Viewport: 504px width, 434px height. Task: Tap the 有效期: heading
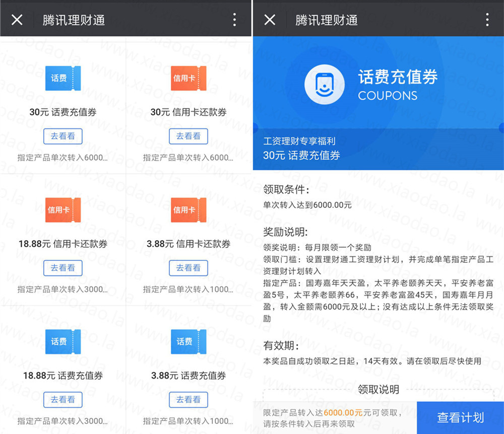pyautogui.click(x=281, y=345)
